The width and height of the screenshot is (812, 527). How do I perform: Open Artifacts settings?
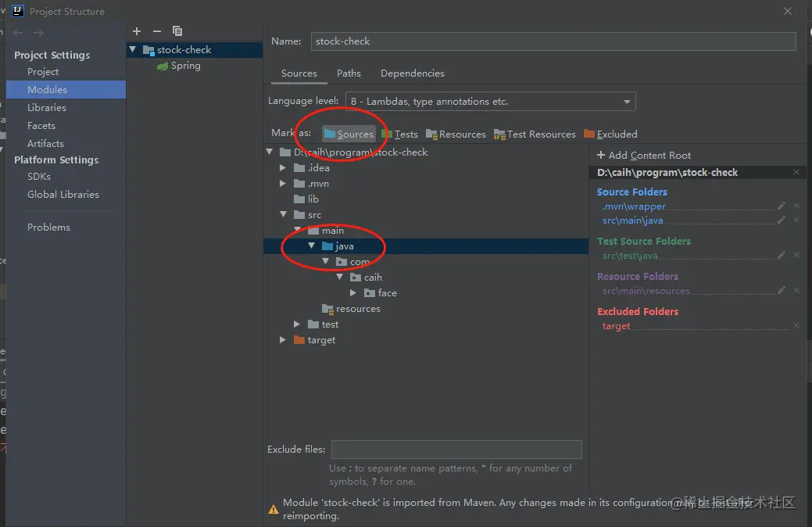tap(45, 144)
